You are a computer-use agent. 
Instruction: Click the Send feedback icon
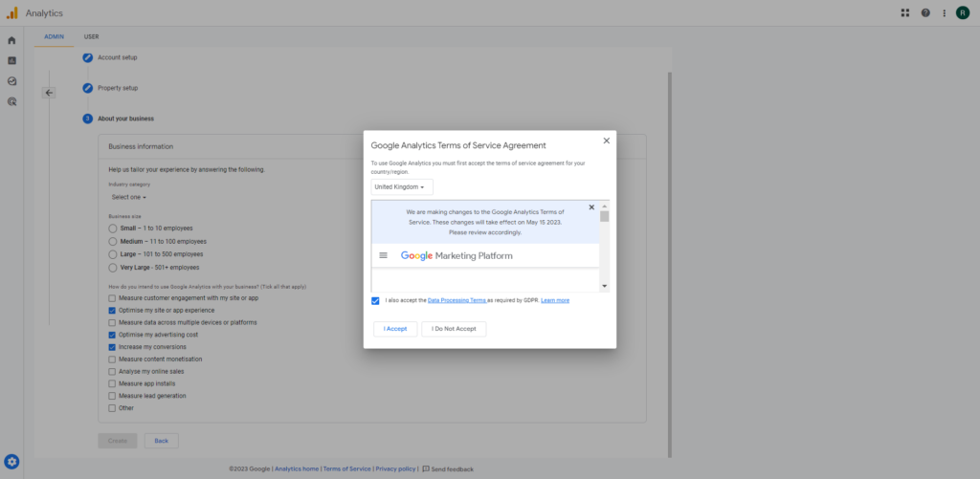[426, 469]
